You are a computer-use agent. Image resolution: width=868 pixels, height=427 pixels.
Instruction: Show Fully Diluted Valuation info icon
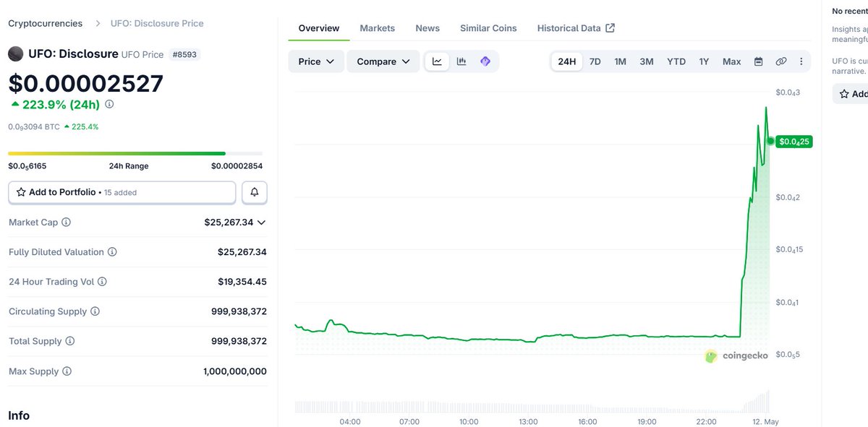tap(112, 252)
